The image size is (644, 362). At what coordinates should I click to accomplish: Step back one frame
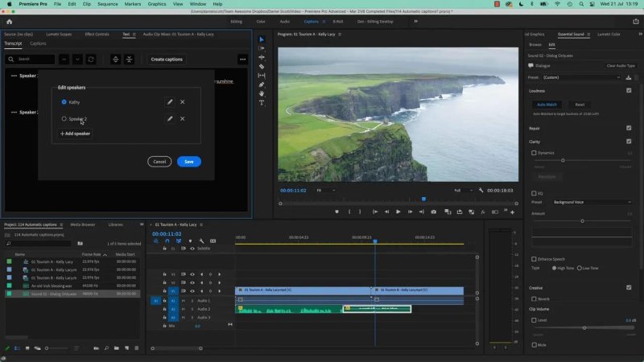[x=386, y=212]
